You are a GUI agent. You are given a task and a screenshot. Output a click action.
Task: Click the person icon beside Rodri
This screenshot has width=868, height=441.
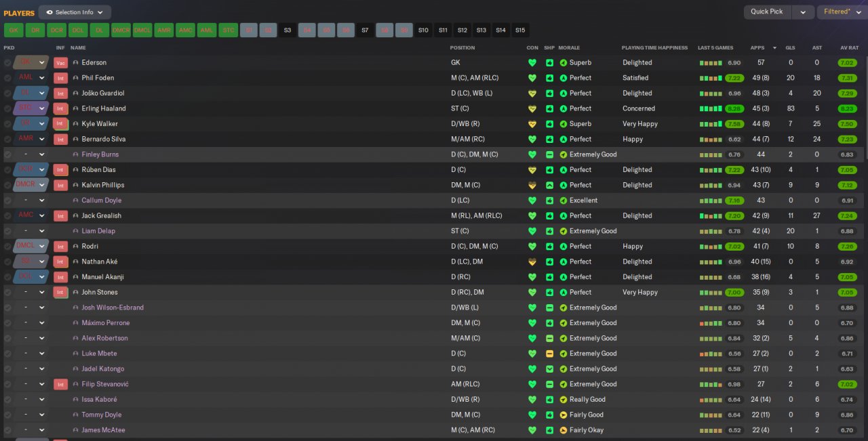76,247
